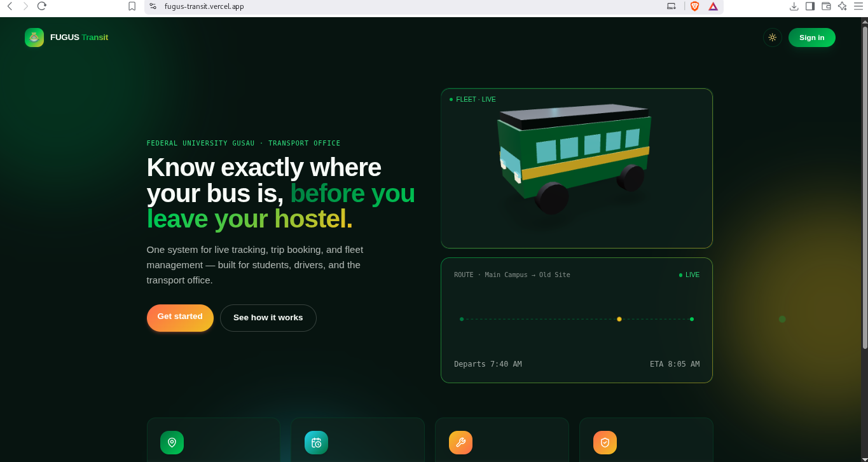This screenshot has height=462, width=868.
Task: Click the browser back arrow
Action: tap(10, 6)
